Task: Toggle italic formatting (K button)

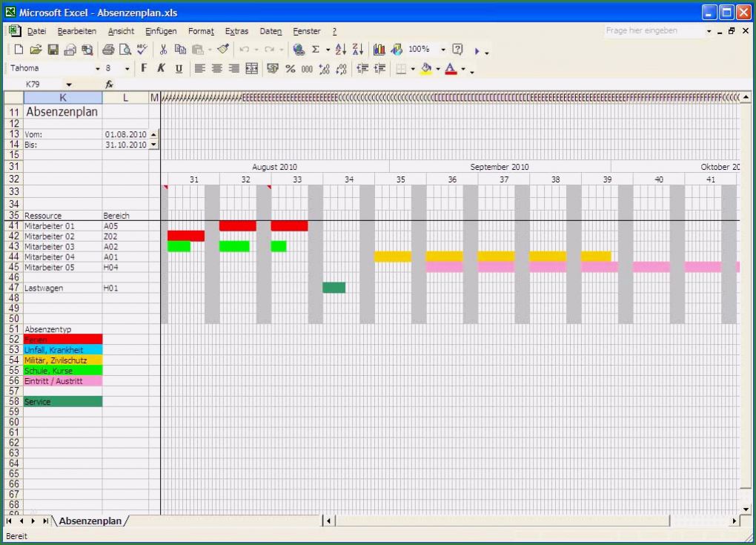Action: (162, 69)
